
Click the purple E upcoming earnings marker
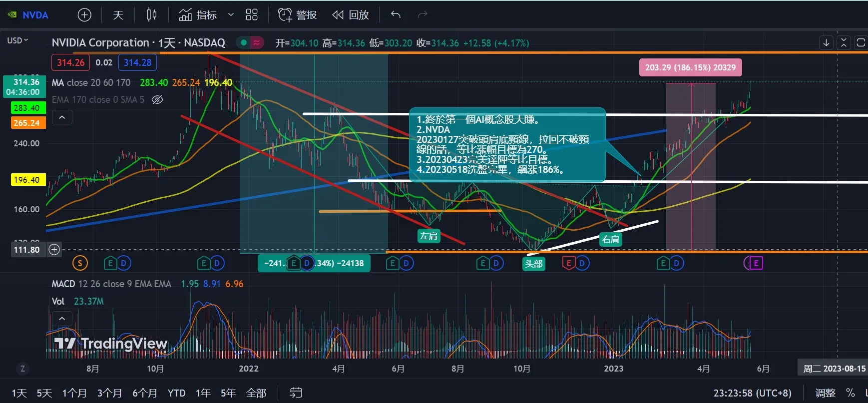coord(756,263)
